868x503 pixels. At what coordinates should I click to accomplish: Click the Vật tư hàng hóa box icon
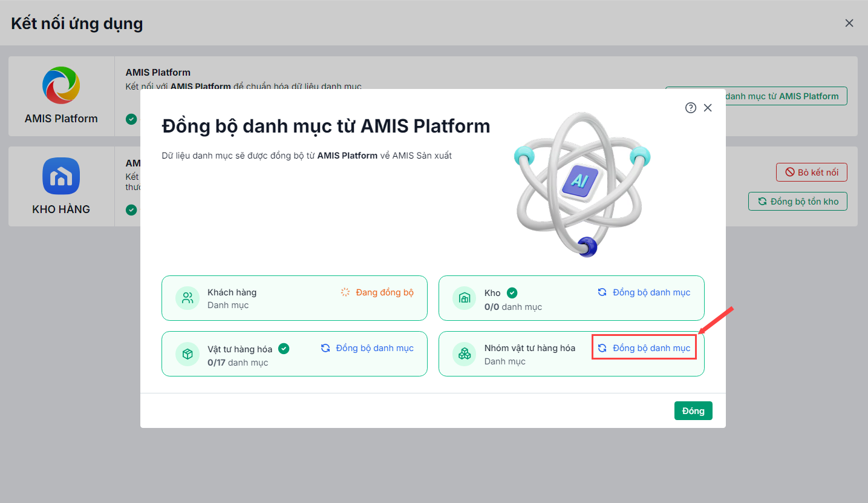pos(188,354)
